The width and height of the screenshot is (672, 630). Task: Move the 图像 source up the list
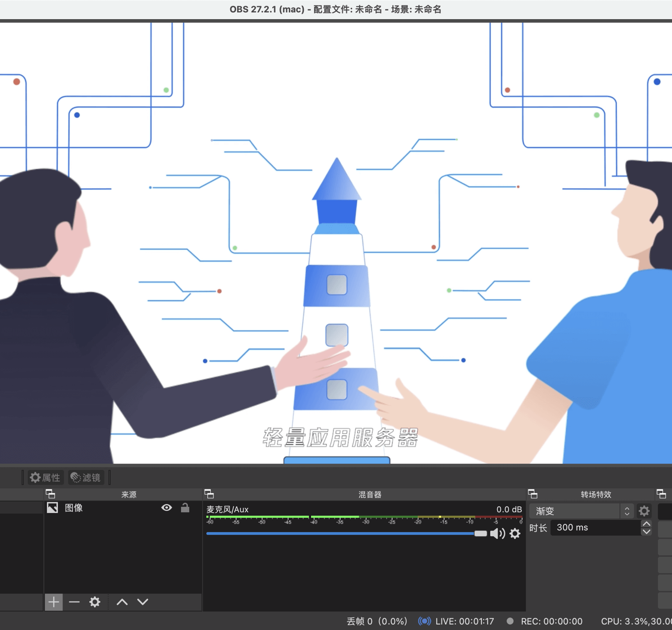tap(121, 602)
